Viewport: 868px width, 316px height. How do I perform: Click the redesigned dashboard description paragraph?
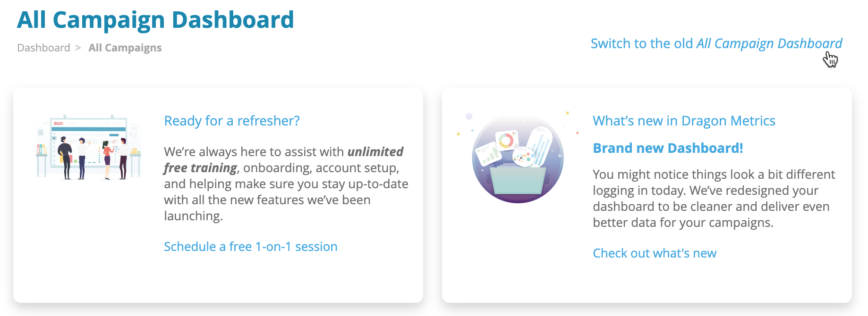pos(713,199)
